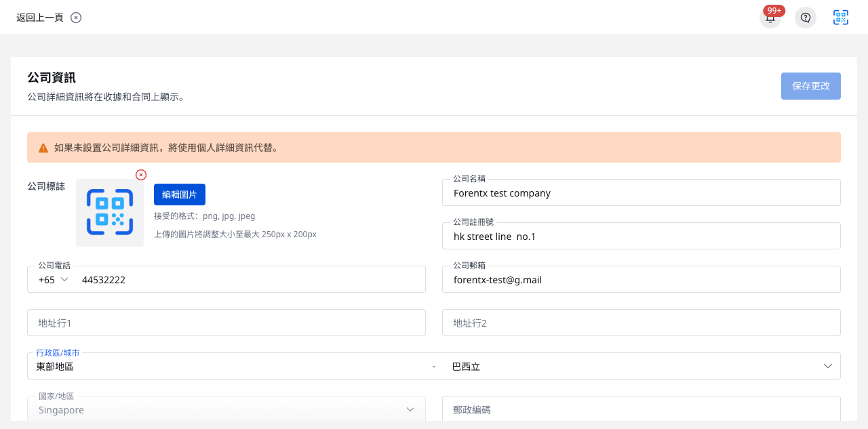Go back via 返回上一頁 link
Viewport: 868px width, 429px height.
pyautogui.click(x=40, y=18)
